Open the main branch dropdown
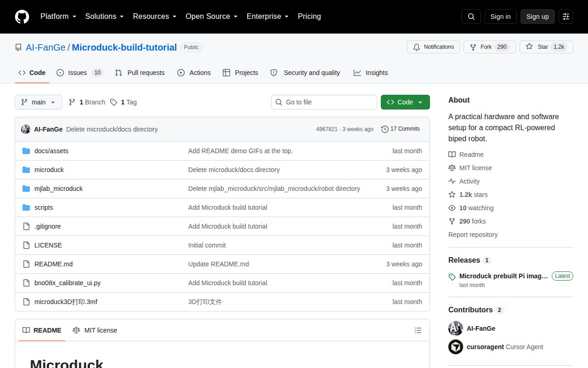Image resolution: width=588 pixels, height=368 pixels. tap(39, 102)
